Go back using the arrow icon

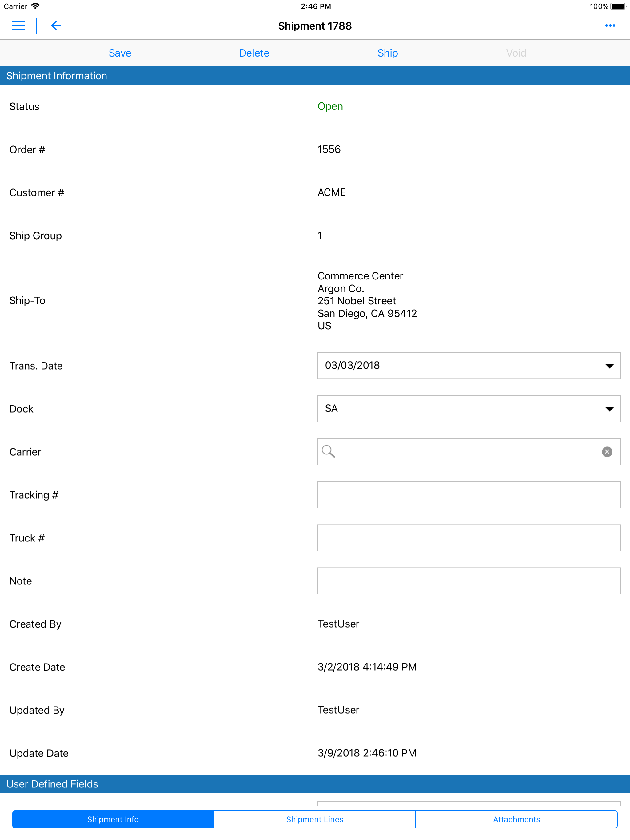click(x=56, y=26)
